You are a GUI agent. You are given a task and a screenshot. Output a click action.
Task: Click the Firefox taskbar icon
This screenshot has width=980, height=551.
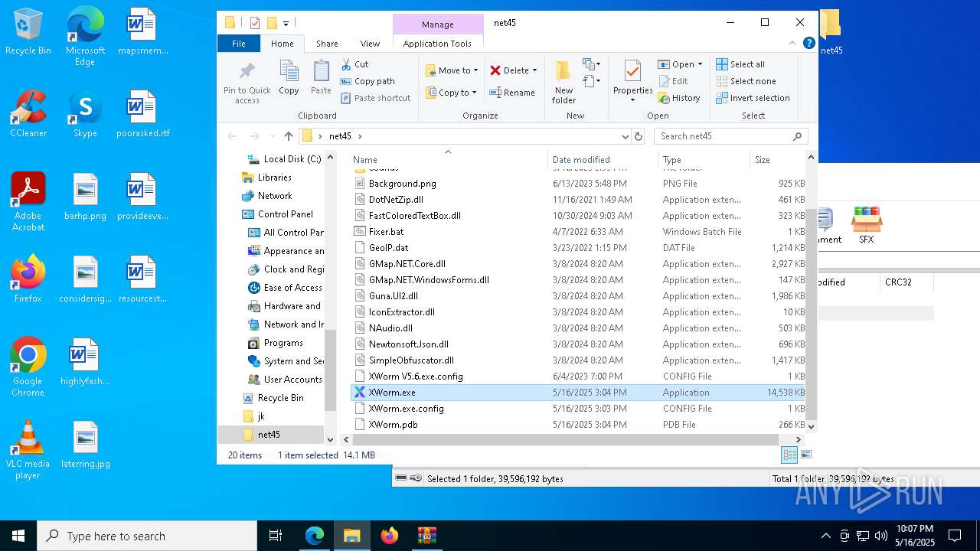point(390,536)
